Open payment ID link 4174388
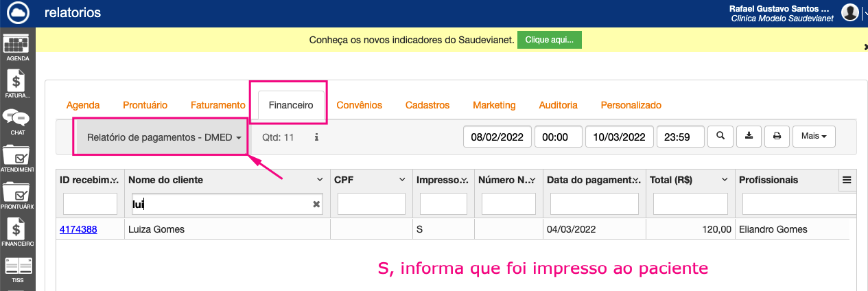 [x=78, y=229]
